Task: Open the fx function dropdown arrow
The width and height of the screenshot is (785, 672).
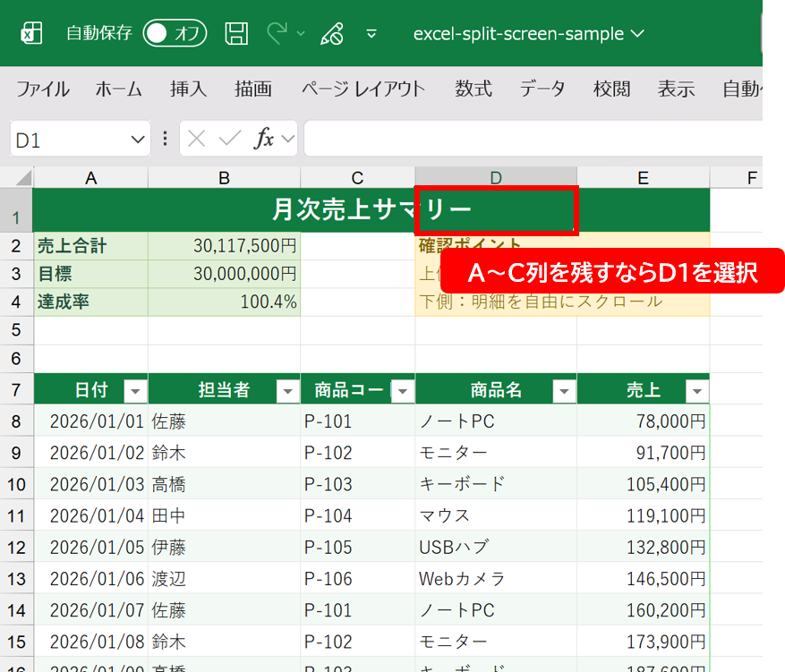Action: (288, 139)
